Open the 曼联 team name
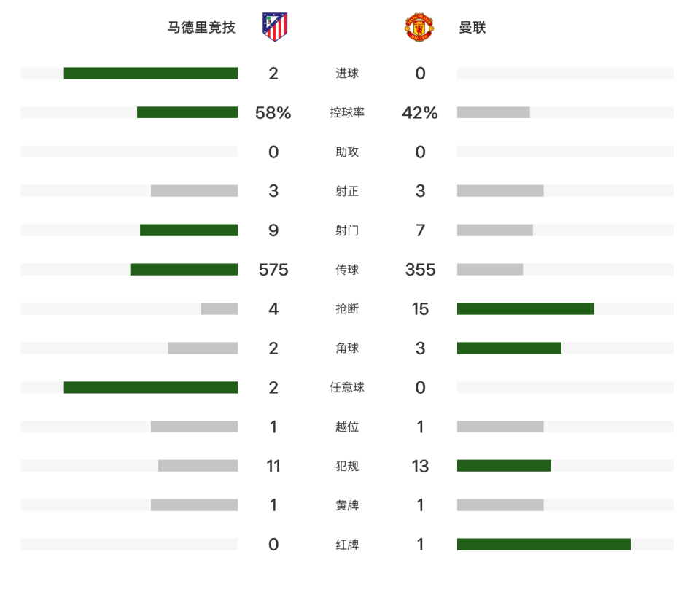This screenshot has width=700, height=592. click(472, 27)
